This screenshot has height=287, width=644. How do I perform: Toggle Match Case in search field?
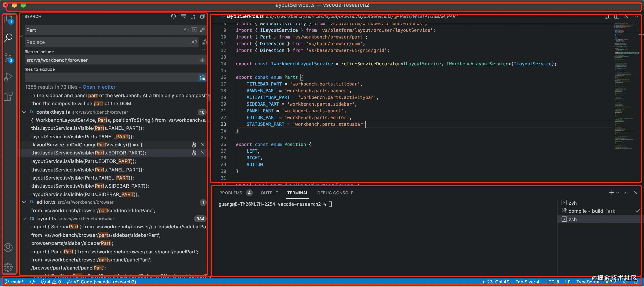[186, 30]
